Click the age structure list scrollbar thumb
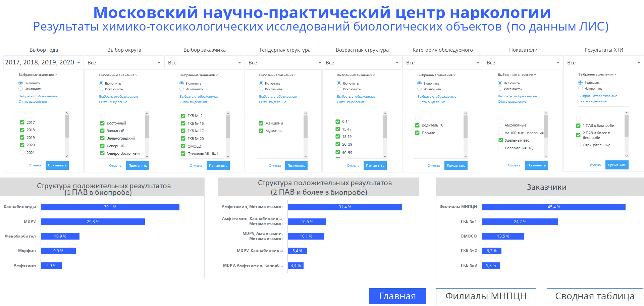Image resolution: width=644 pixels, height=306 pixels. 385,126
